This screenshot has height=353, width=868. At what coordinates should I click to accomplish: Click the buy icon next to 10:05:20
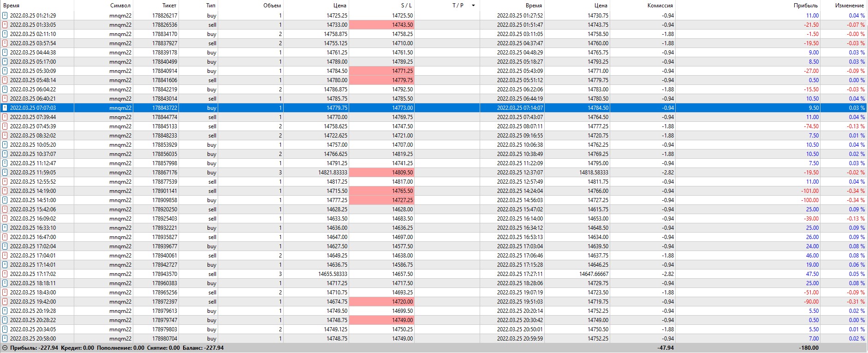[5, 145]
